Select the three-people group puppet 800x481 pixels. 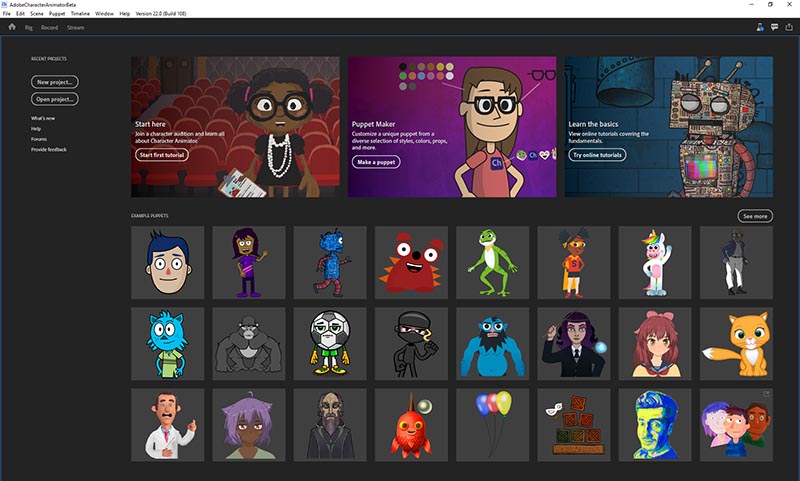(736, 425)
